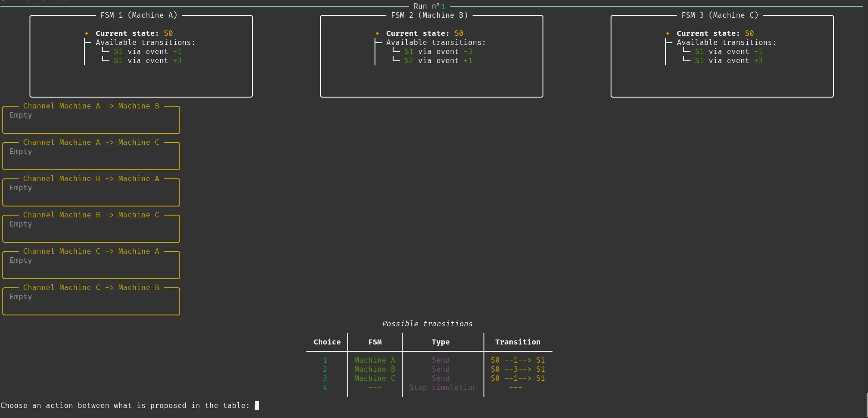Screen dimensions: 868x418
Task: Click the cursor at the action prompt
Action: point(257,406)
